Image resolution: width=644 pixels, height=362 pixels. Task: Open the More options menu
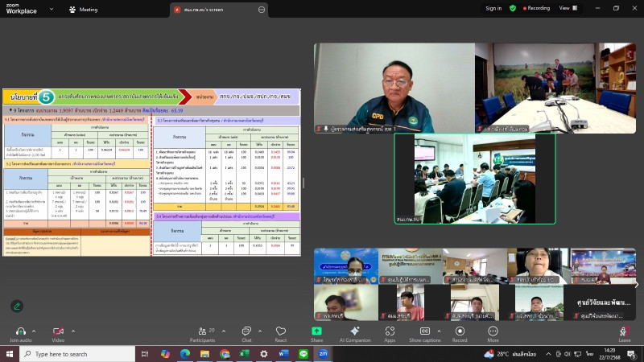tap(493, 331)
